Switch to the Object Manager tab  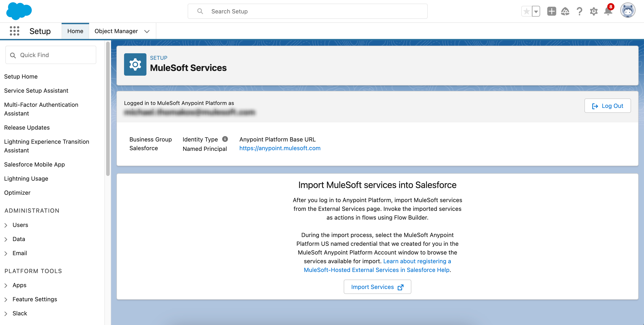(116, 31)
